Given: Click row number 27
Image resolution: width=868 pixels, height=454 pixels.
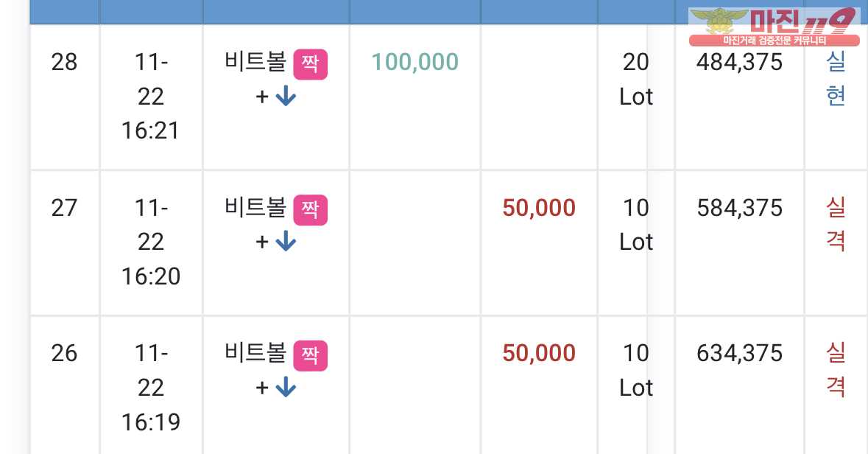Looking at the screenshot, I should click(x=64, y=208).
